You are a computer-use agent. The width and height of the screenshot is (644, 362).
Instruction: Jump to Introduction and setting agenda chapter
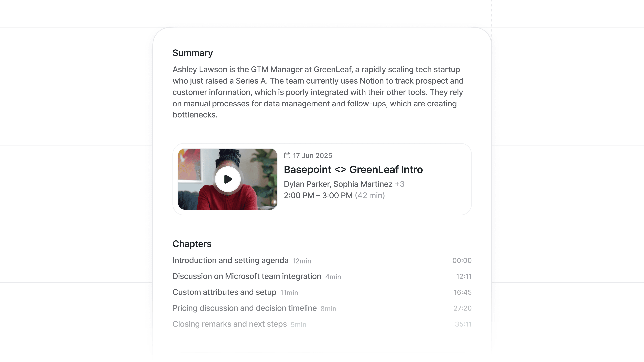tap(322, 260)
